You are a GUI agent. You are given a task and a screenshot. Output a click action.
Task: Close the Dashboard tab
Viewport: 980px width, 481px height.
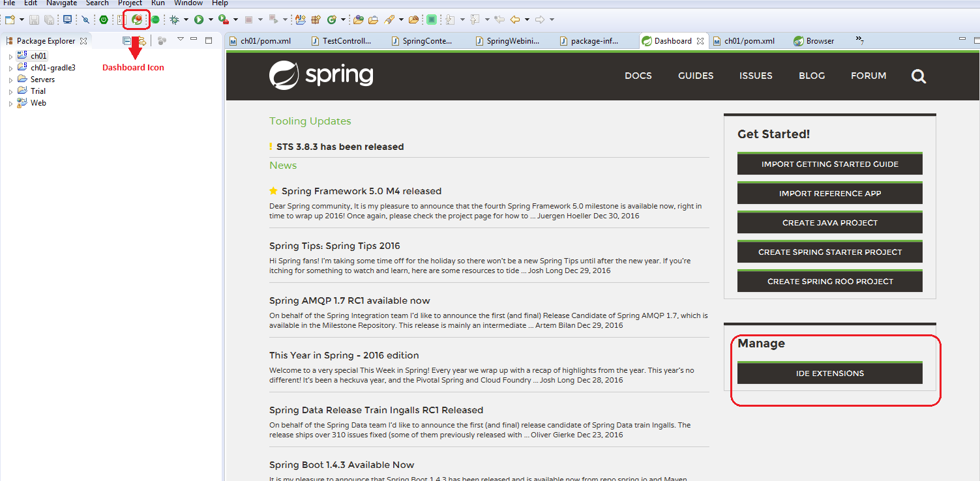click(x=700, y=40)
